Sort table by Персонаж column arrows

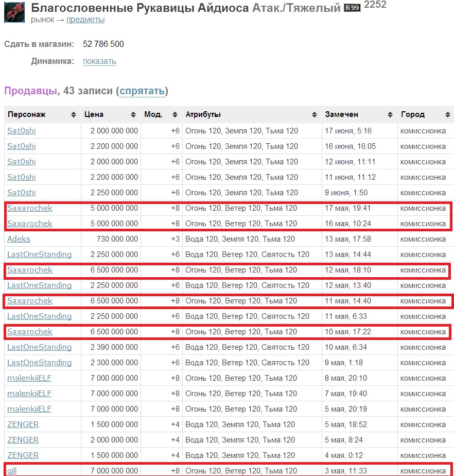click(74, 114)
